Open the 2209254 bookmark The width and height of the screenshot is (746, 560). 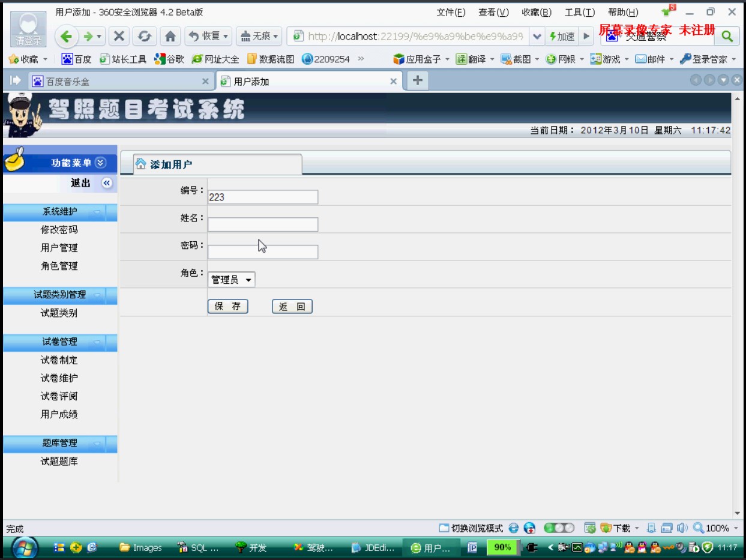[326, 59]
